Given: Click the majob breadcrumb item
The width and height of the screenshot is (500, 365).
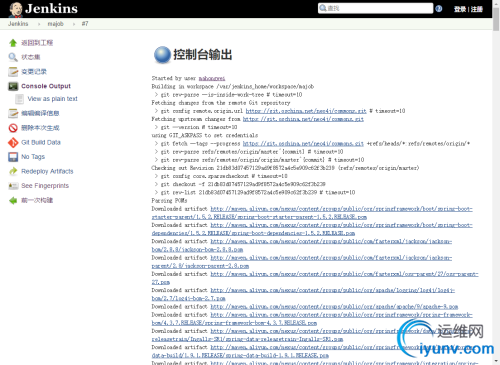Looking at the screenshot, I should pyautogui.click(x=55, y=24).
